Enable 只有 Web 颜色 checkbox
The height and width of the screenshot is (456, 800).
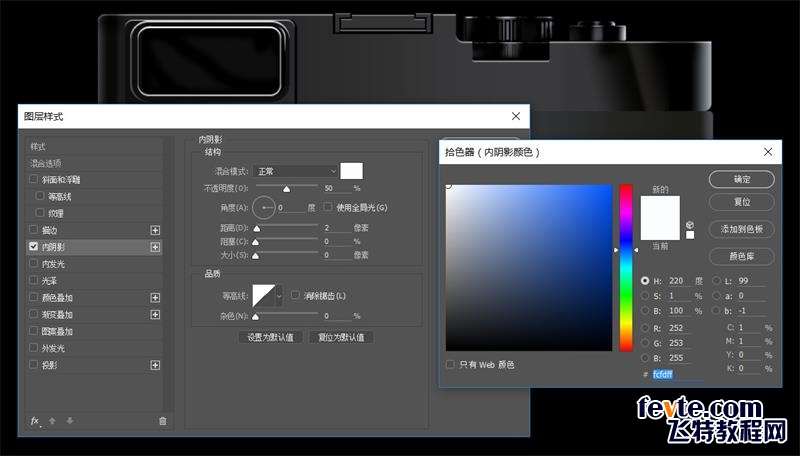(450, 364)
